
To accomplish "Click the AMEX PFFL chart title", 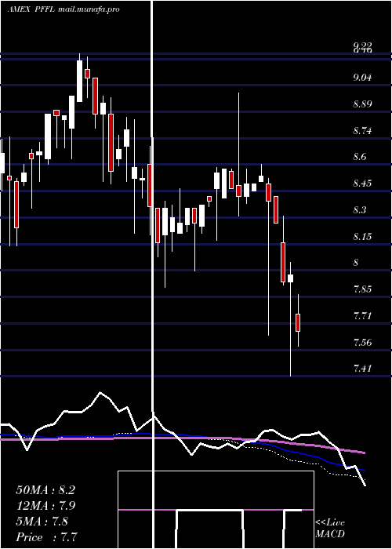I will coord(31,9).
